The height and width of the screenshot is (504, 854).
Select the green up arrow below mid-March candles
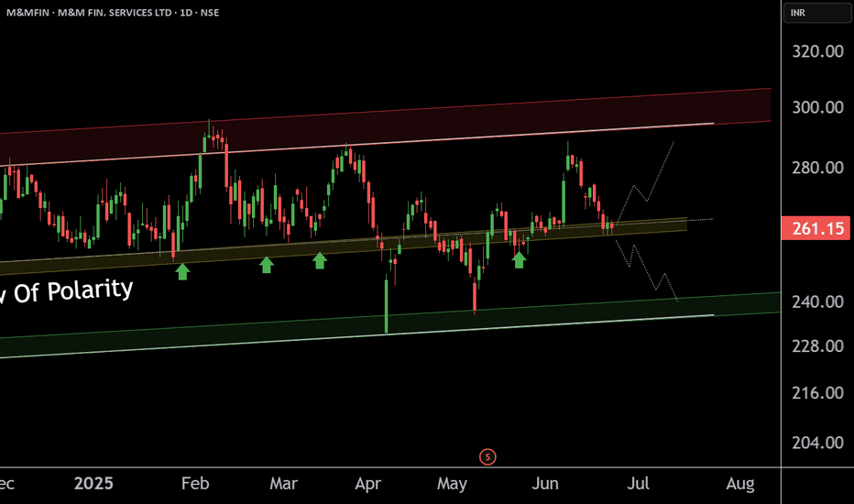[x=320, y=260]
